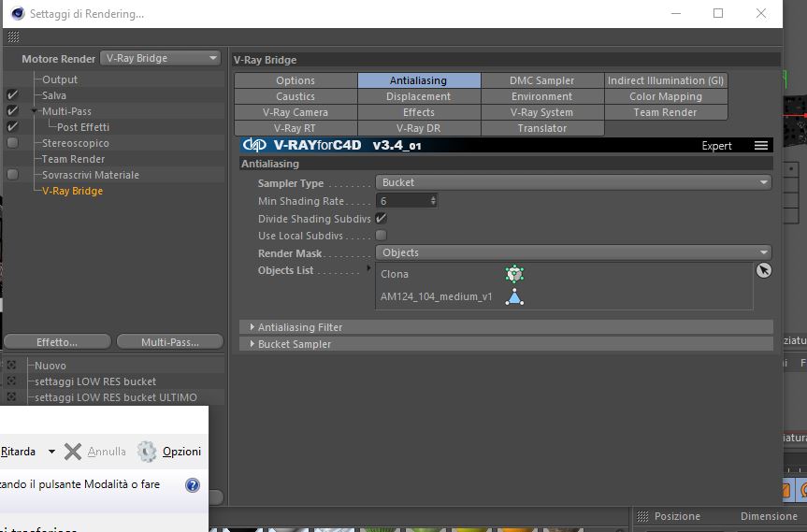Select Post Effetti in the settings tree
The image size is (807, 532).
[83, 127]
